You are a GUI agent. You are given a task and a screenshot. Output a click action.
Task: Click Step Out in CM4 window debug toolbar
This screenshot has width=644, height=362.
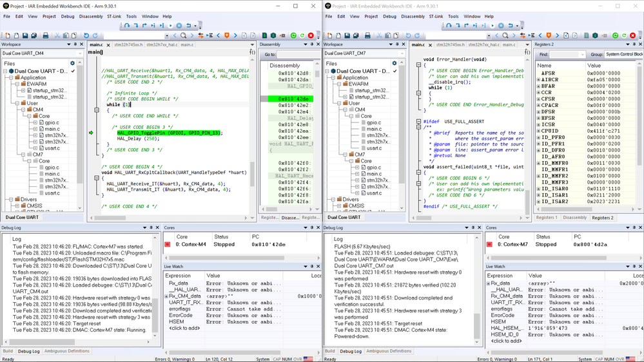click(144, 26)
